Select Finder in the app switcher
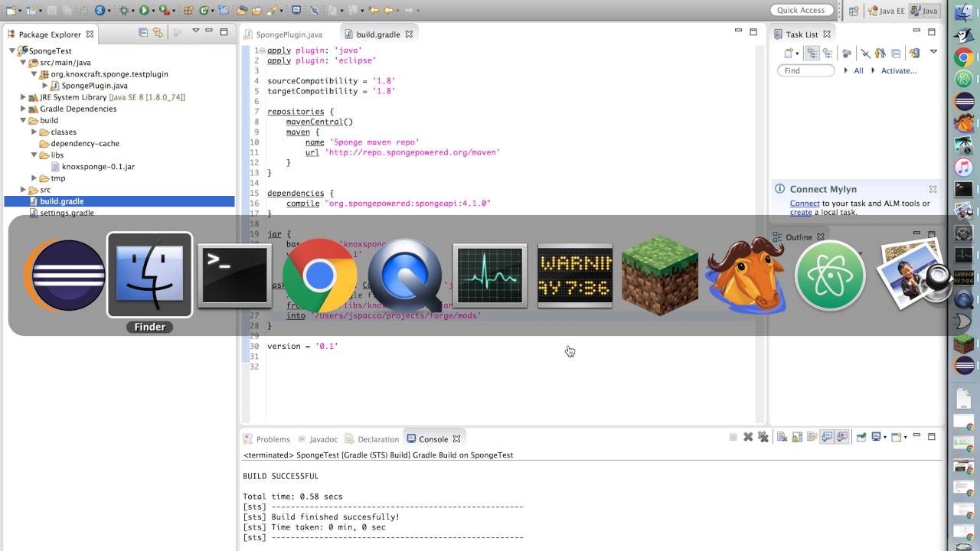Image resolution: width=980 pixels, height=551 pixels. click(x=149, y=275)
